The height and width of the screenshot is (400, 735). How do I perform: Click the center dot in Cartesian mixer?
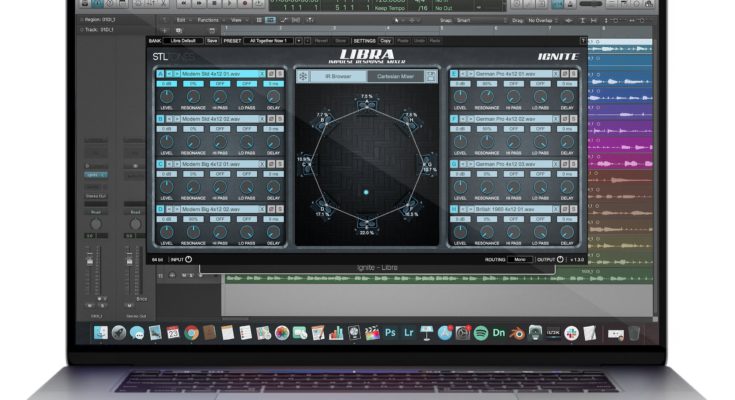(x=366, y=192)
